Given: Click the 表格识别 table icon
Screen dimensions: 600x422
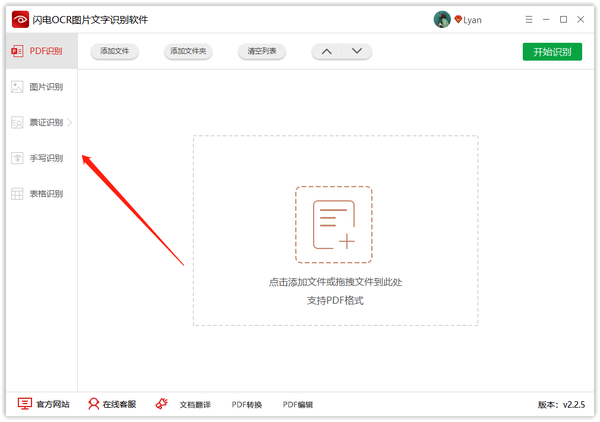Looking at the screenshot, I should [17, 194].
